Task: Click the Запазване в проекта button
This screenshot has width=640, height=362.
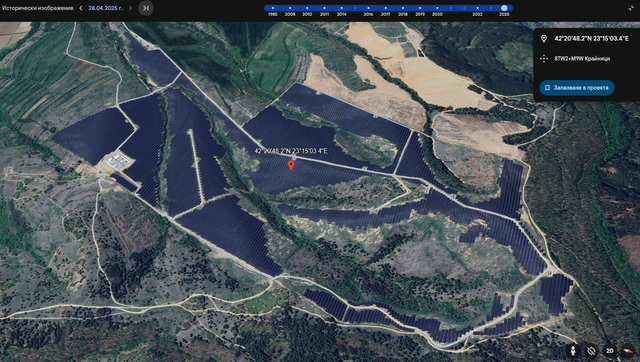Action: tap(577, 88)
